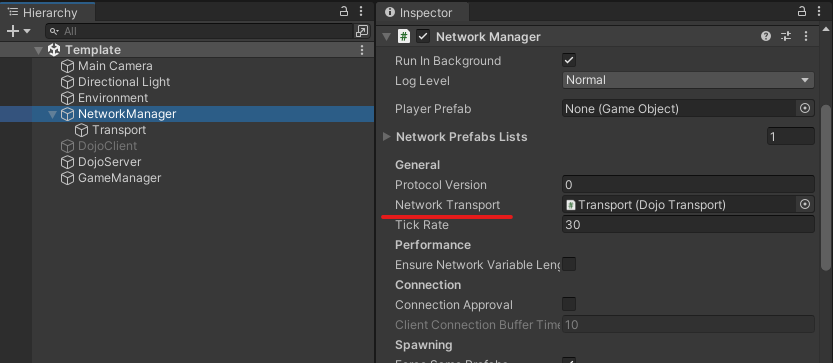
Task: Open the Hierarchy panel options menu
Action: (361, 12)
